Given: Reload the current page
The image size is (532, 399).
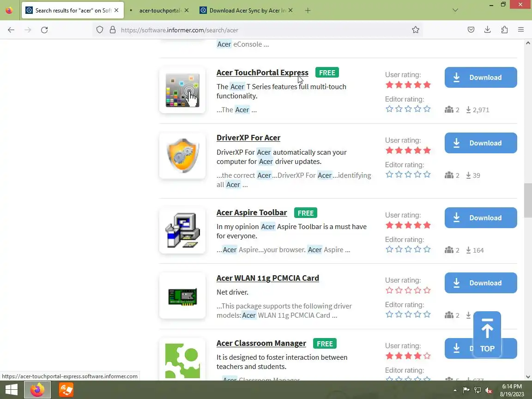Looking at the screenshot, I should [44, 30].
